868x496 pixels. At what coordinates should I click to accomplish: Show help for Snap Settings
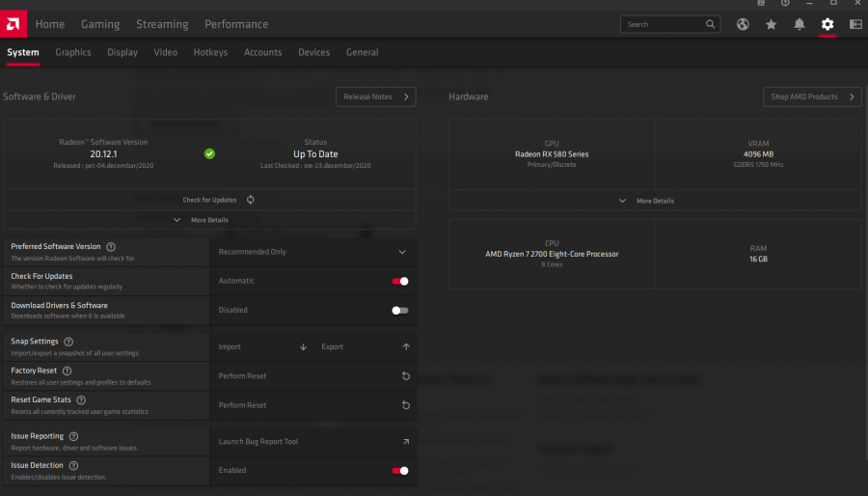pos(68,342)
